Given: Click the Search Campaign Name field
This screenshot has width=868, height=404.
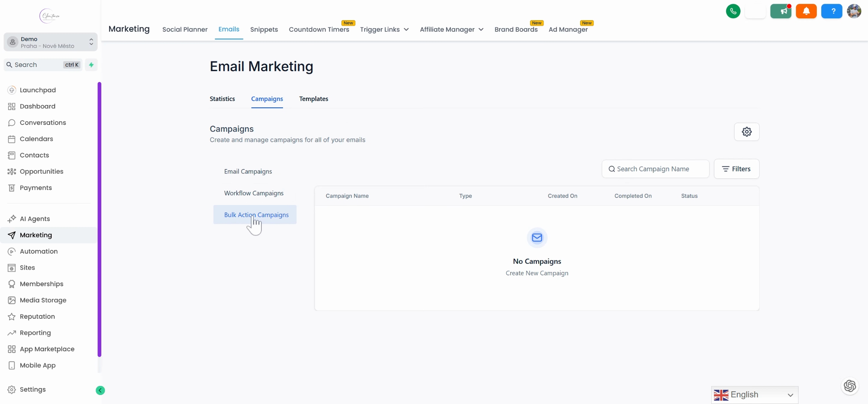Looking at the screenshot, I should coord(655,169).
